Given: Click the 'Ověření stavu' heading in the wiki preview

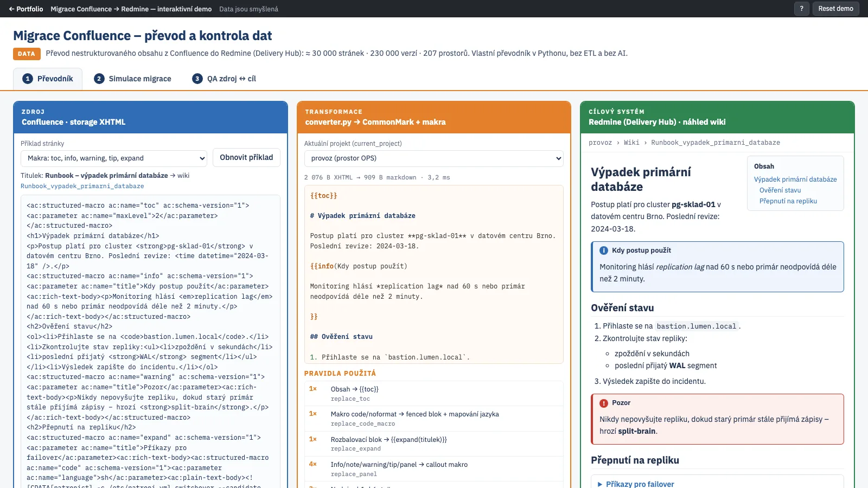Looking at the screenshot, I should tap(622, 308).
